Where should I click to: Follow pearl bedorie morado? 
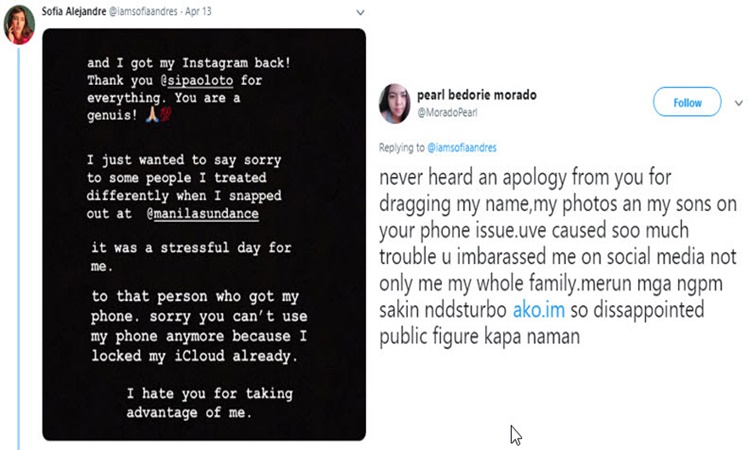tap(687, 102)
